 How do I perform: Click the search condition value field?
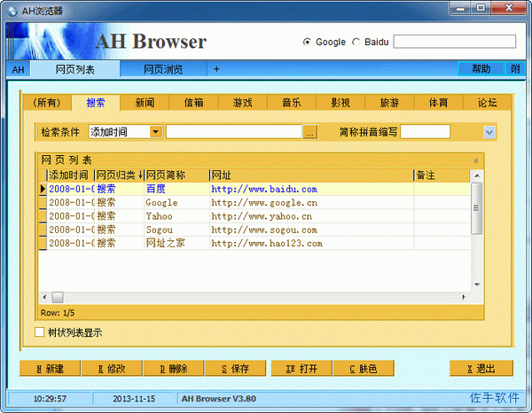pyautogui.click(x=234, y=131)
